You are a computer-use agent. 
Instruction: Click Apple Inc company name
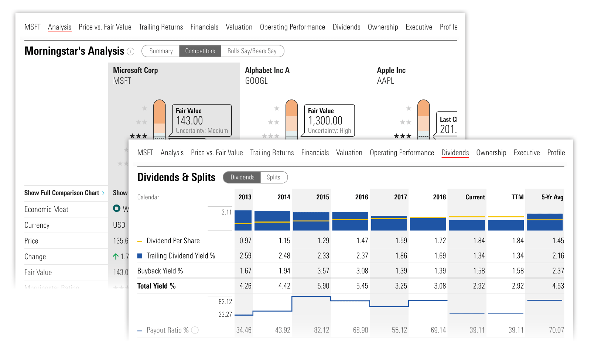point(391,70)
